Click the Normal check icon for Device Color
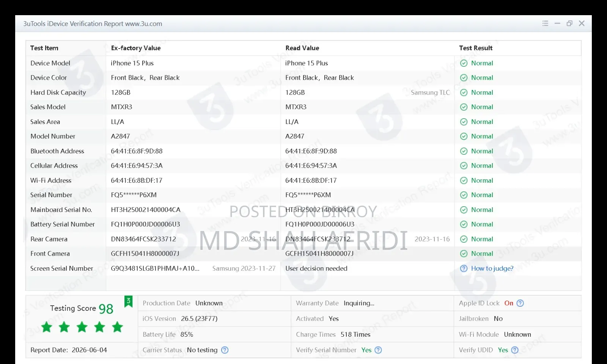This screenshot has height=364, width=607. [x=464, y=78]
